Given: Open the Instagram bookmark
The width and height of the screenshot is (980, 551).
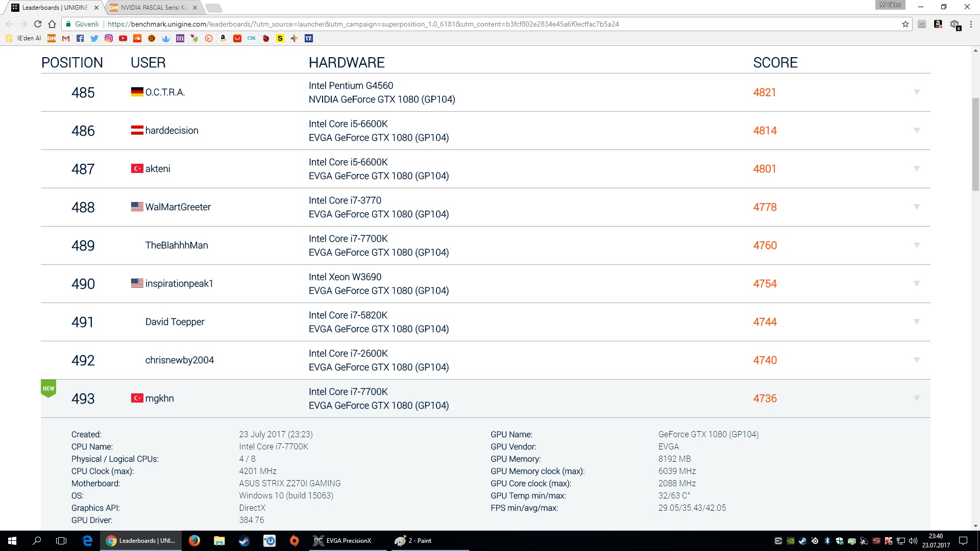Looking at the screenshot, I should (109, 38).
